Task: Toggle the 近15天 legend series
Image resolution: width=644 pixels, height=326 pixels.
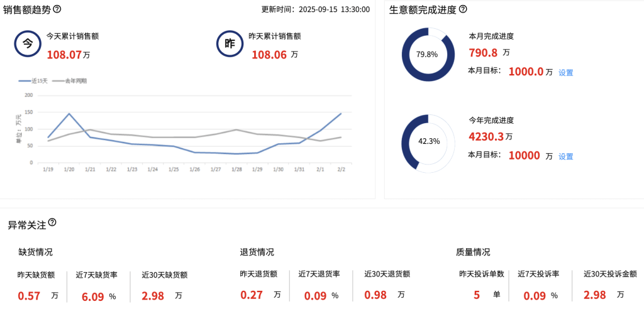Action: click(x=33, y=81)
